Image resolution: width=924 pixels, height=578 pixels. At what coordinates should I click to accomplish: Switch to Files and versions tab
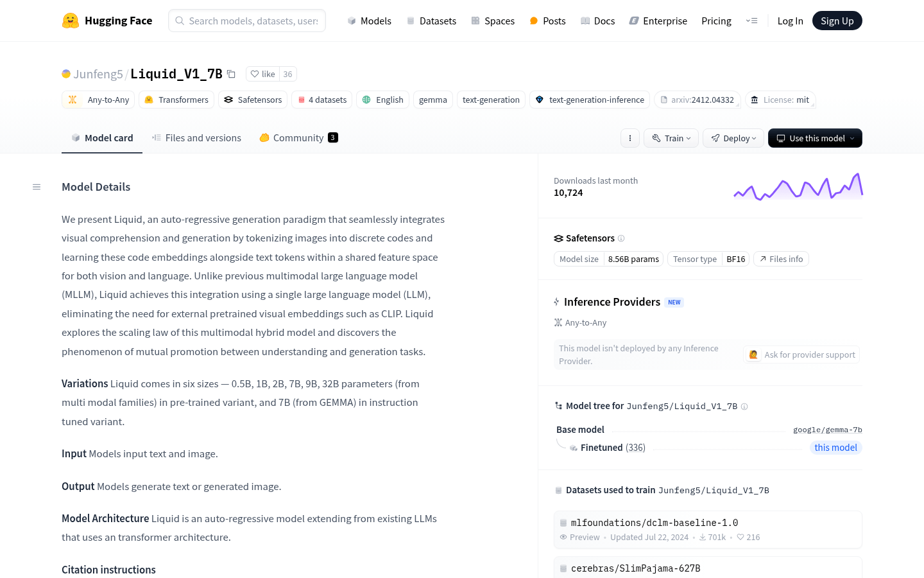click(x=196, y=137)
